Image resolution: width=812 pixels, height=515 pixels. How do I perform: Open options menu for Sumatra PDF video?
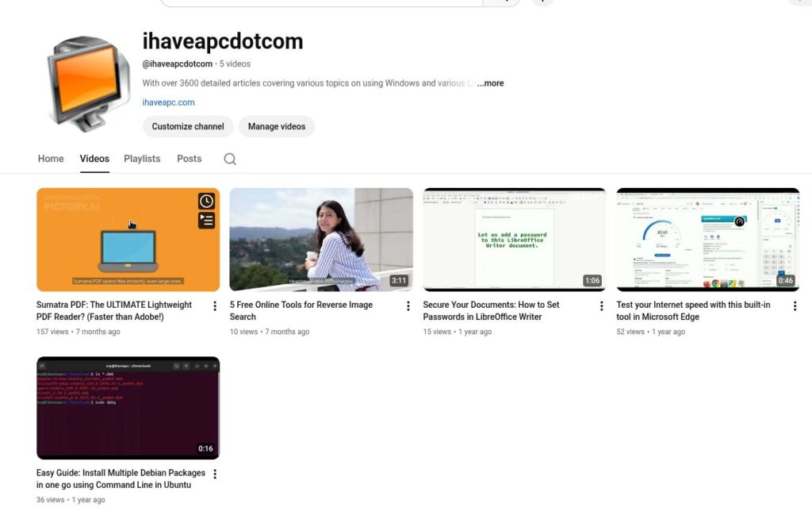pos(215,306)
